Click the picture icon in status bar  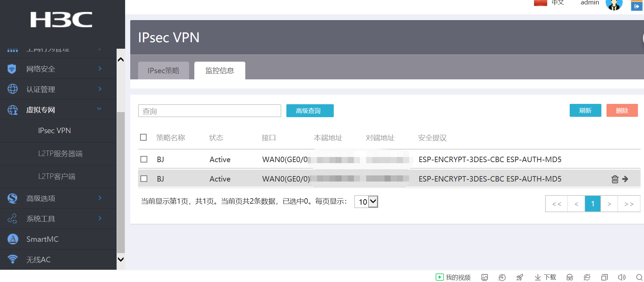(x=484, y=277)
